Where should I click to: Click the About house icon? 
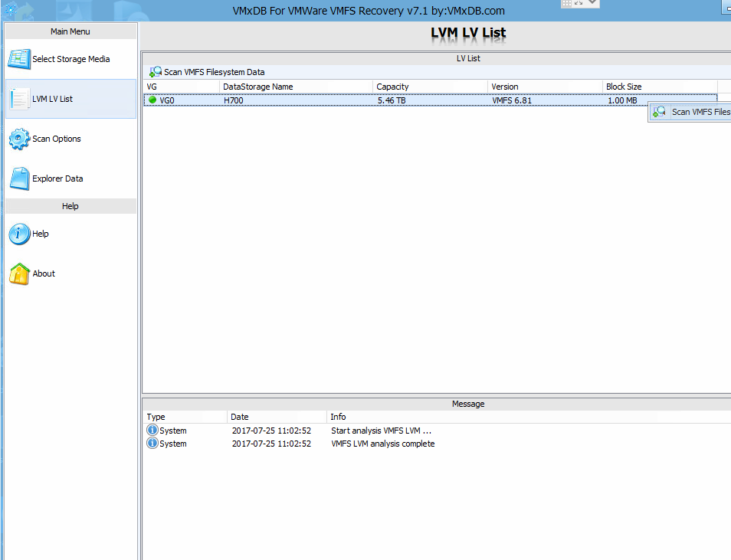19,273
